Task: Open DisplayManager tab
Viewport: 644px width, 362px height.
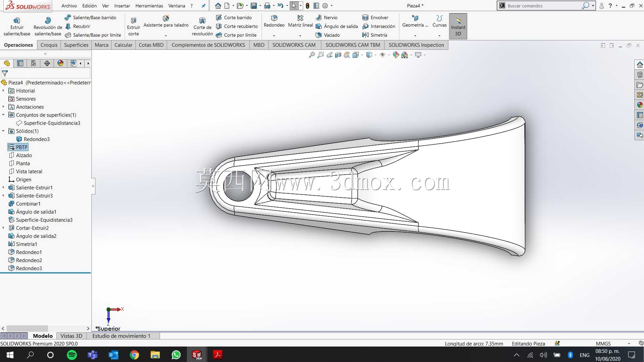Action: tap(61, 63)
